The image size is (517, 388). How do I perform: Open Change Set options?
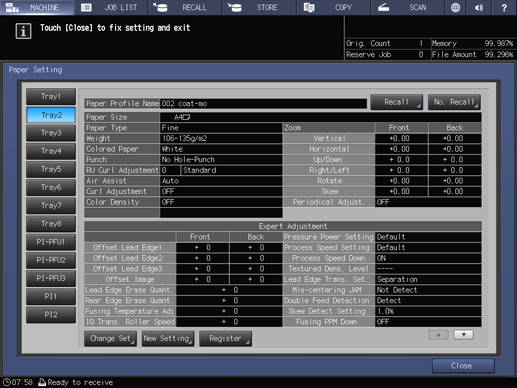[110, 339]
